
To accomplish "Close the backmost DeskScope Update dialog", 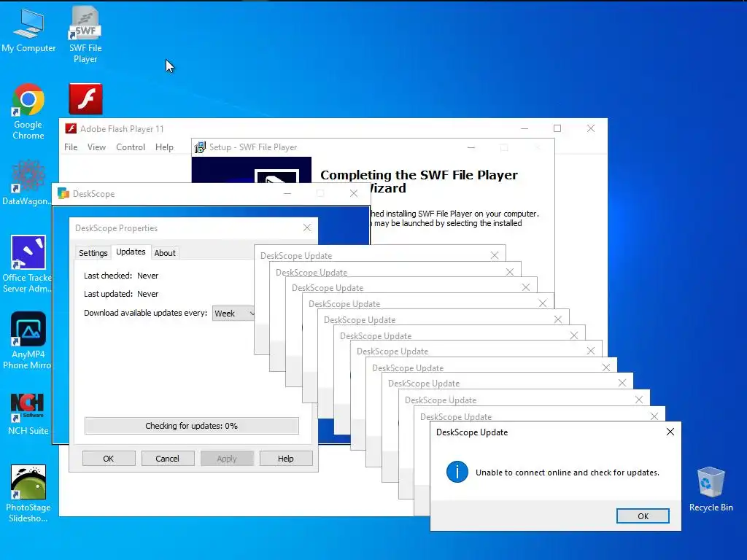I will tap(495, 255).
